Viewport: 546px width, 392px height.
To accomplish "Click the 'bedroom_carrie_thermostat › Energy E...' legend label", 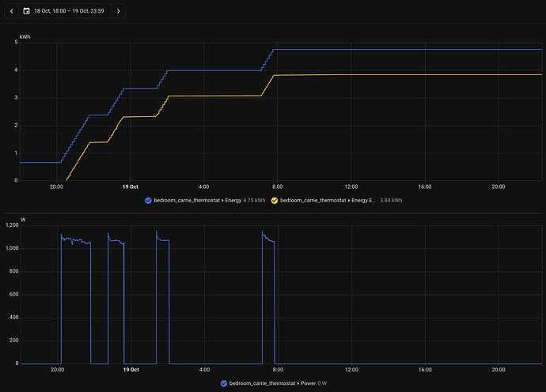I will point(328,201).
